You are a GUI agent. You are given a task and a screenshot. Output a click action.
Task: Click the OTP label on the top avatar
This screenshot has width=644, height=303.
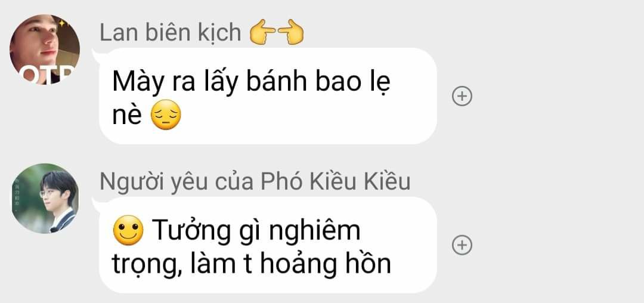47,75
